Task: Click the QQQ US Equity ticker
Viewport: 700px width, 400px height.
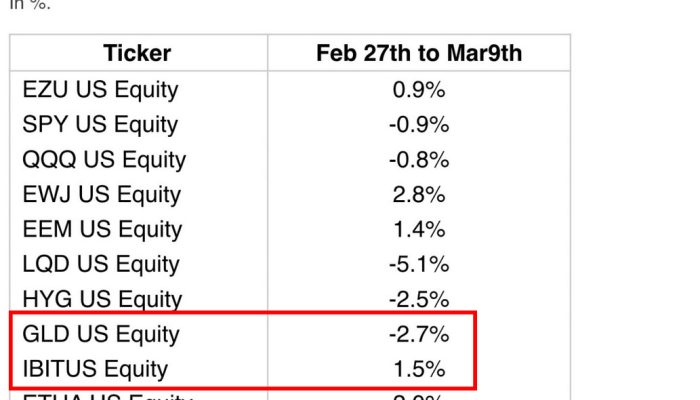Action: point(104,159)
